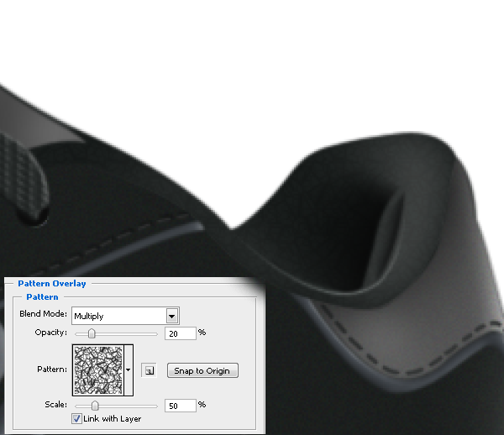Screen dimensions: 504x435
Task: Open the Blend Mode Multiply dropdown
Action: (x=125, y=316)
